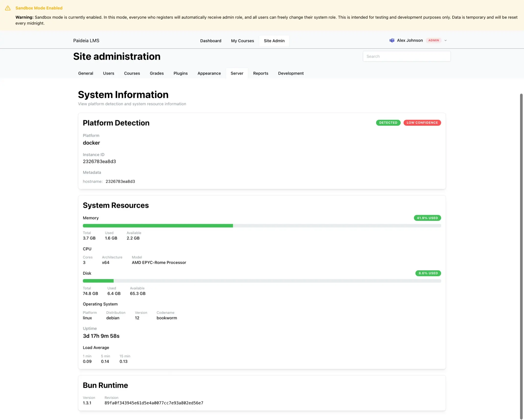
Task: Click the memory usage progress bar
Action: point(262,226)
